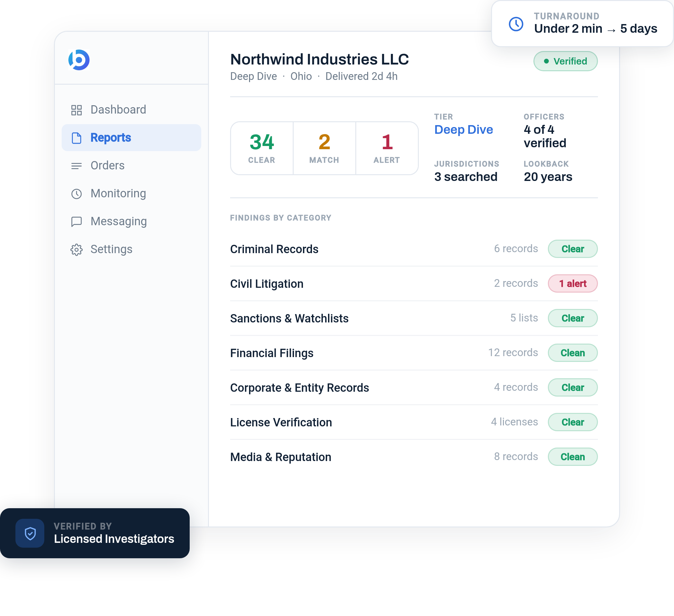Select Reports in the sidebar
Image resolution: width=674 pixels, height=616 pixels.
click(131, 138)
